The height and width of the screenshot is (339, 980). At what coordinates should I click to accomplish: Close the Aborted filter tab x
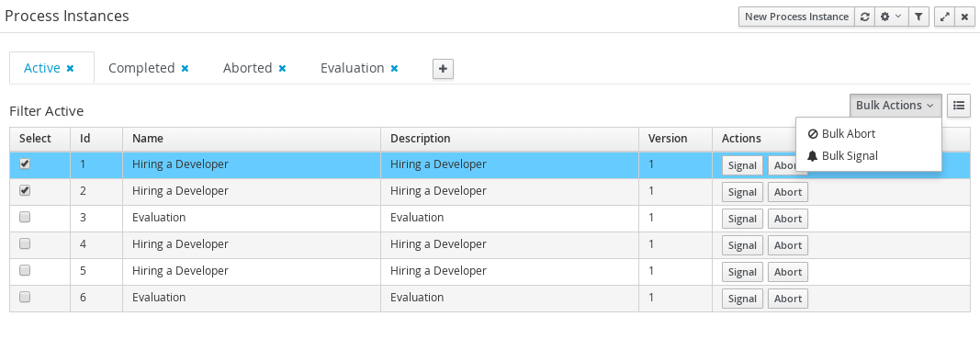click(x=283, y=69)
